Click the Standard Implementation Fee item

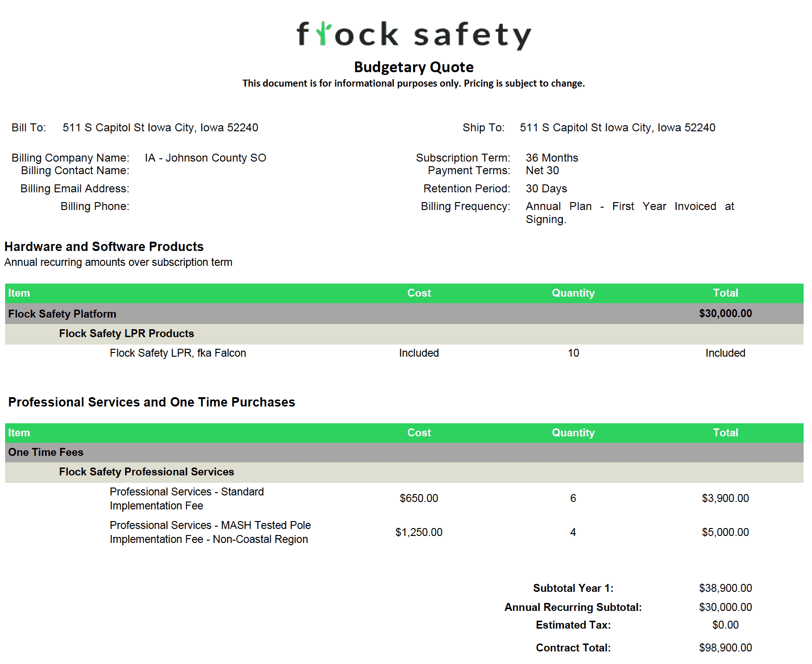186,498
